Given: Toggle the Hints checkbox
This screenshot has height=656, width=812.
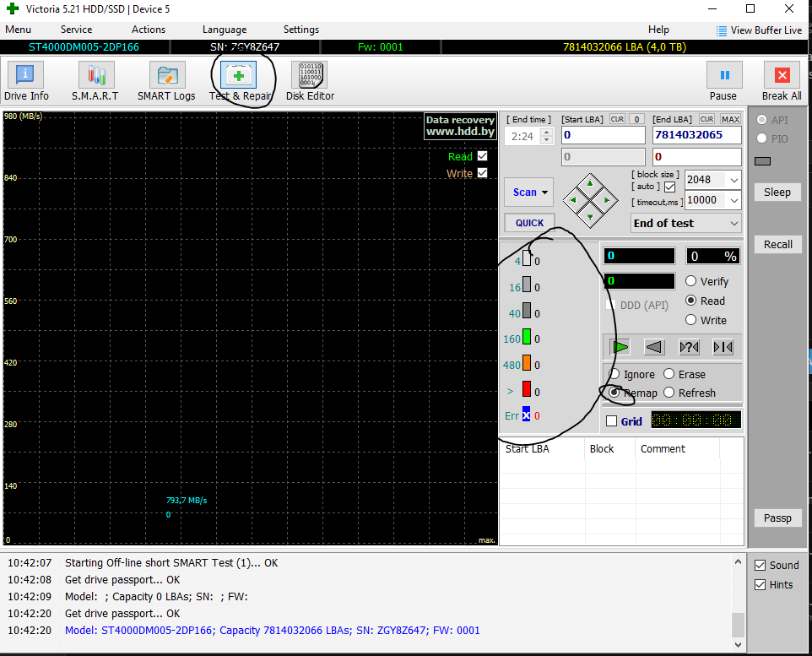Looking at the screenshot, I should (x=760, y=585).
